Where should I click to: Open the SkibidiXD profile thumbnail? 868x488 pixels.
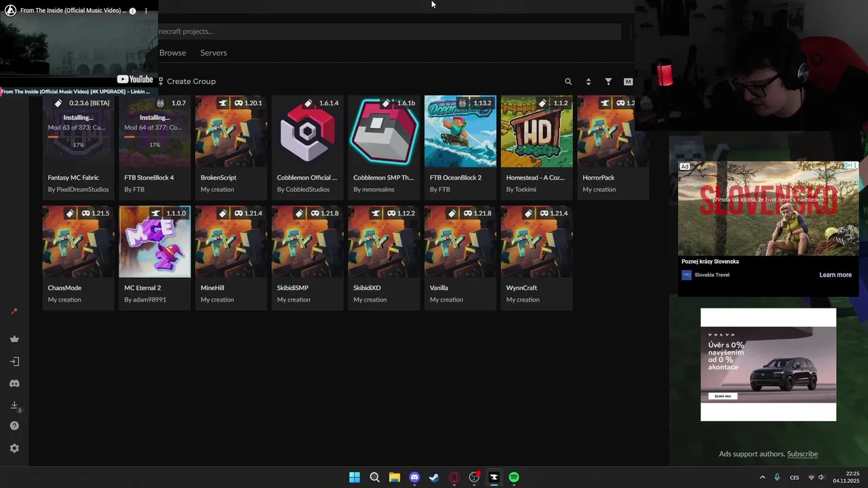click(384, 242)
